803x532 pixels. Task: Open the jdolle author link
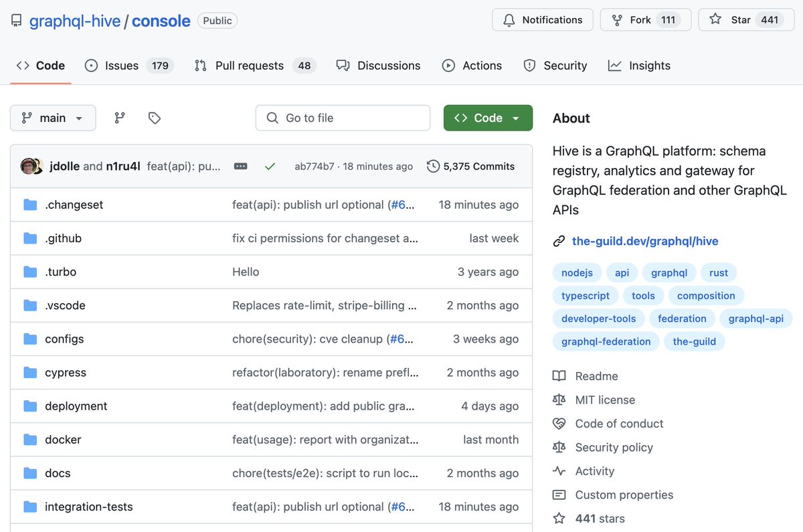click(x=65, y=166)
